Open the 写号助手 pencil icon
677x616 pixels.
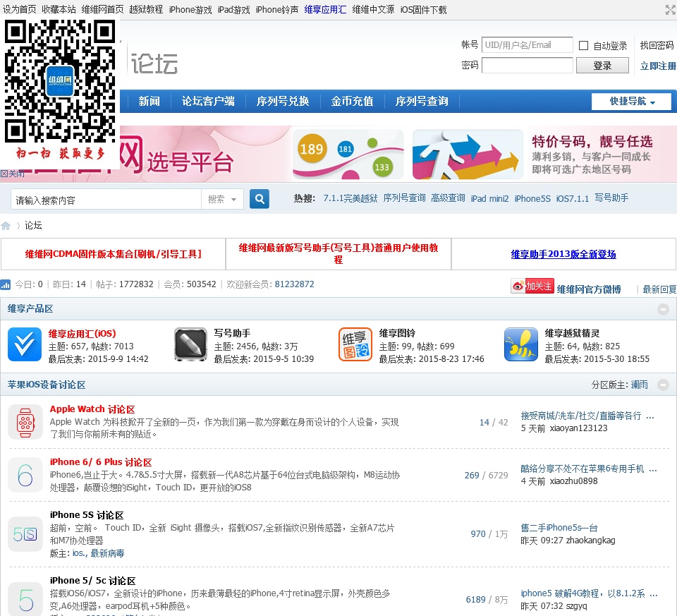[x=190, y=344]
